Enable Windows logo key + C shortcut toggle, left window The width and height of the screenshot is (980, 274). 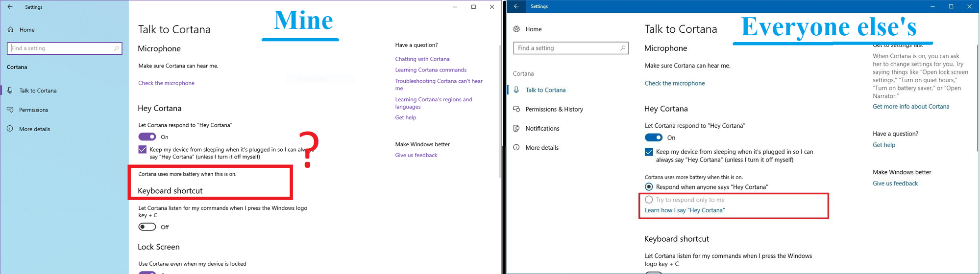(x=147, y=227)
